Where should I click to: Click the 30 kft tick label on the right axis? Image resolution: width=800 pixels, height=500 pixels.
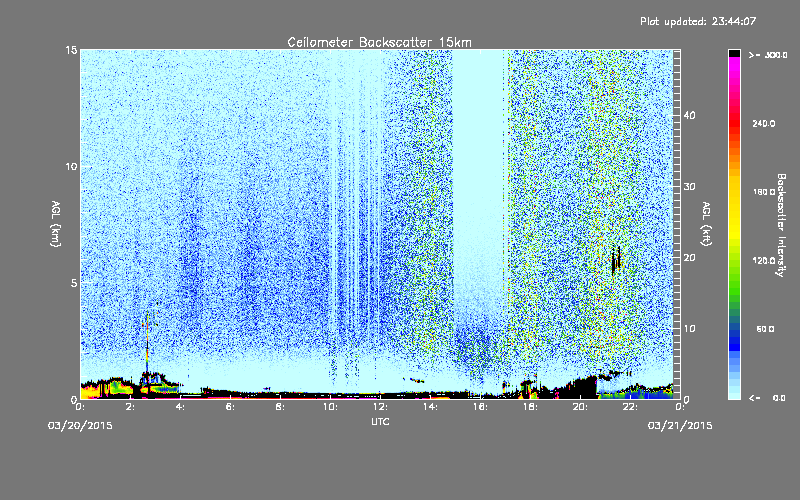tap(689, 186)
